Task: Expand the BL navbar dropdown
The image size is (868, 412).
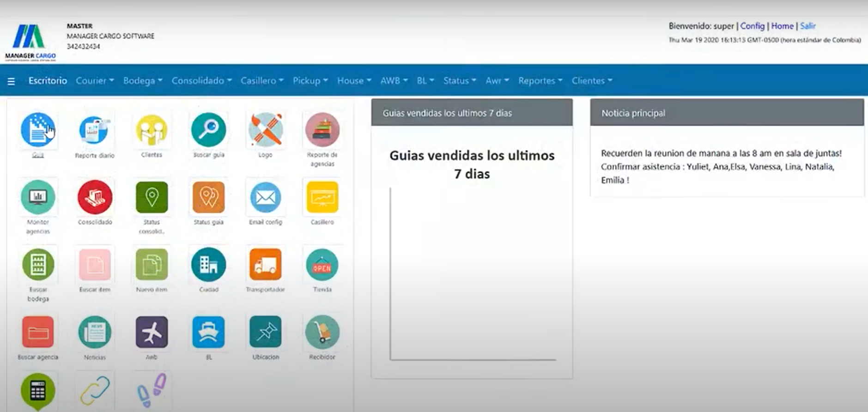Action: (x=425, y=80)
